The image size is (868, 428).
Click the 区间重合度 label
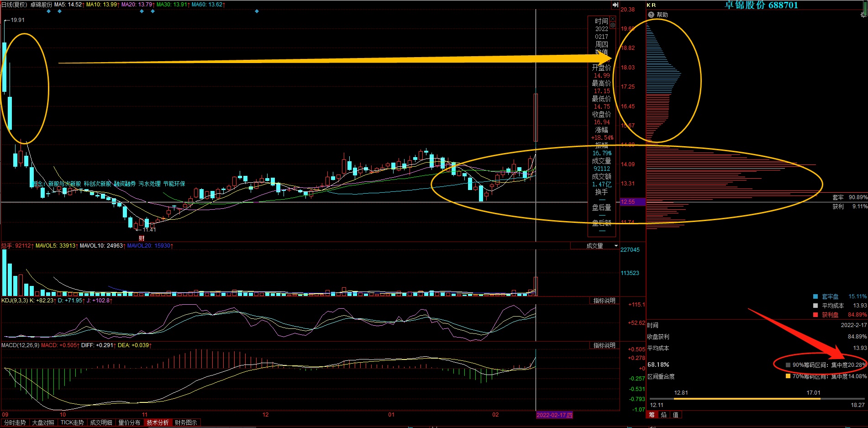pyautogui.click(x=661, y=376)
